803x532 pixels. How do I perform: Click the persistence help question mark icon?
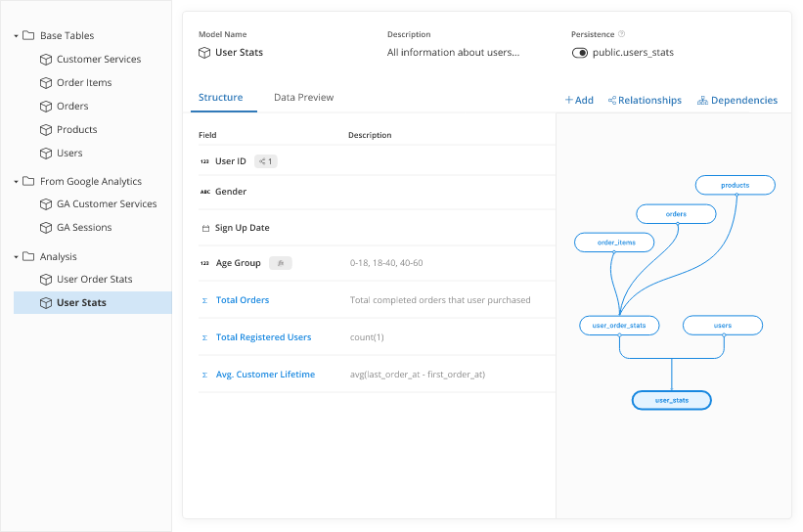tap(622, 34)
